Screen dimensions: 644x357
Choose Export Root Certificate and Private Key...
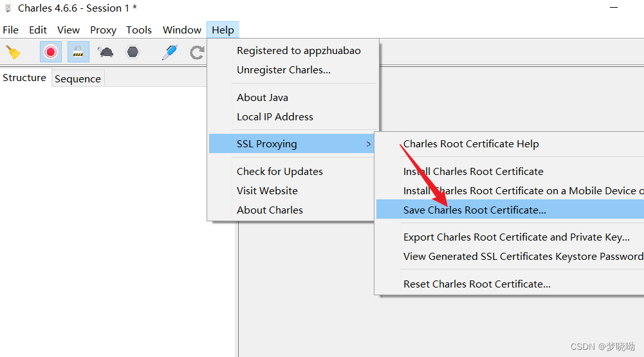(510, 237)
